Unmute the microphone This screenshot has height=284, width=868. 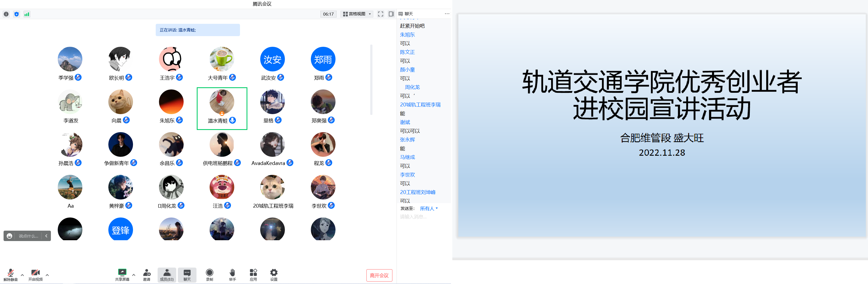pyautogui.click(x=10, y=272)
